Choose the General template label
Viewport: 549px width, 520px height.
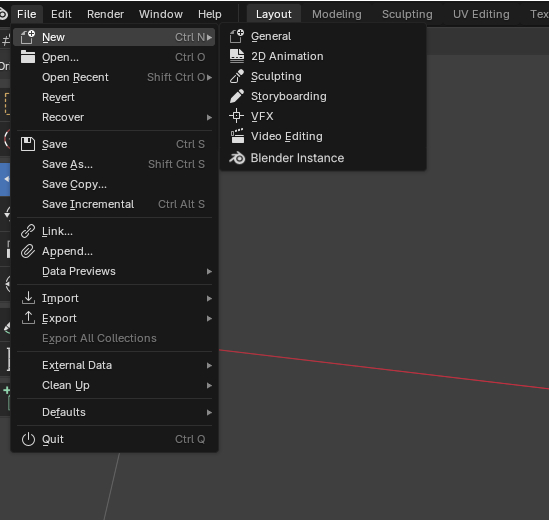271,36
